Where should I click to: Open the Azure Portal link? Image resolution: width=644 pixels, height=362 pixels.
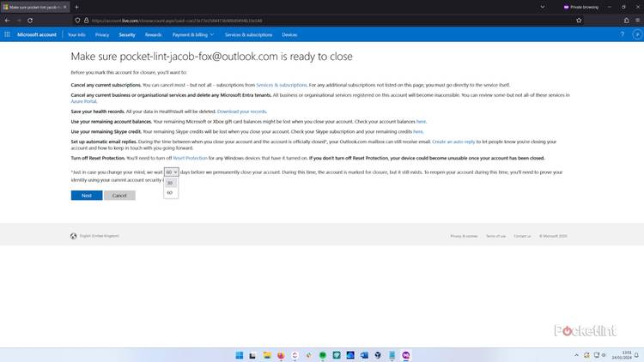(x=83, y=101)
